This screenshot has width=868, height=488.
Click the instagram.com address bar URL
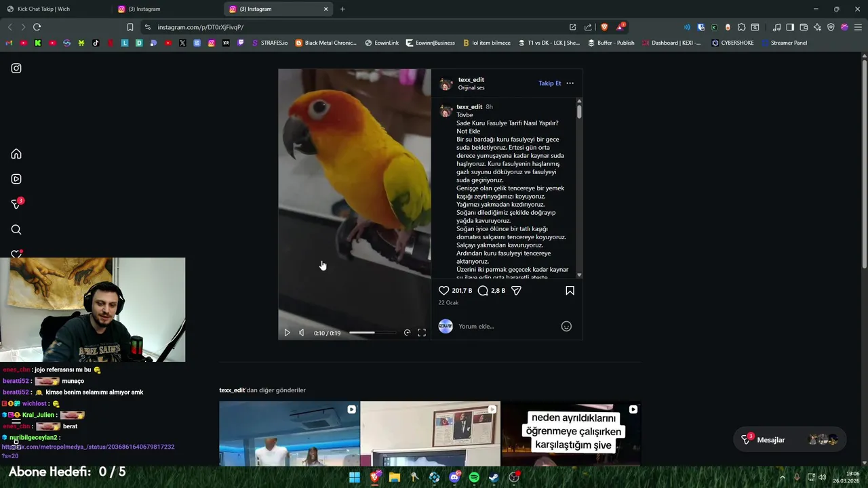[x=200, y=27]
